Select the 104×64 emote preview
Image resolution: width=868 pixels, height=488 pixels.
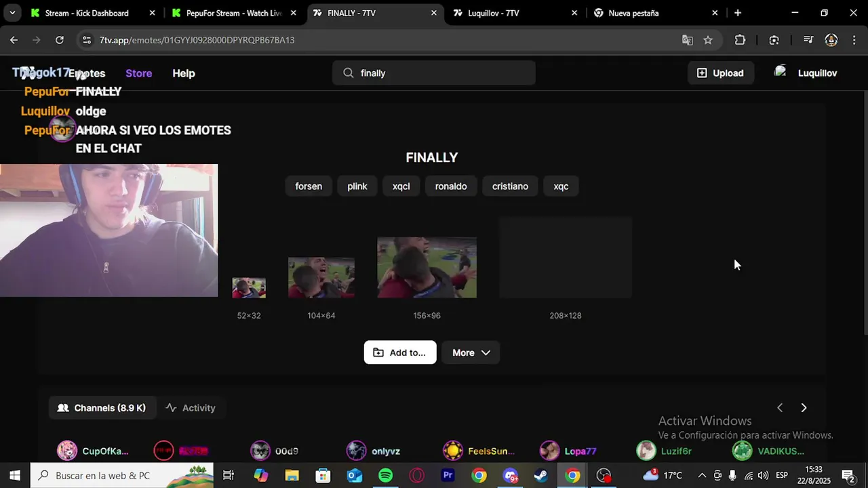pyautogui.click(x=321, y=278)
